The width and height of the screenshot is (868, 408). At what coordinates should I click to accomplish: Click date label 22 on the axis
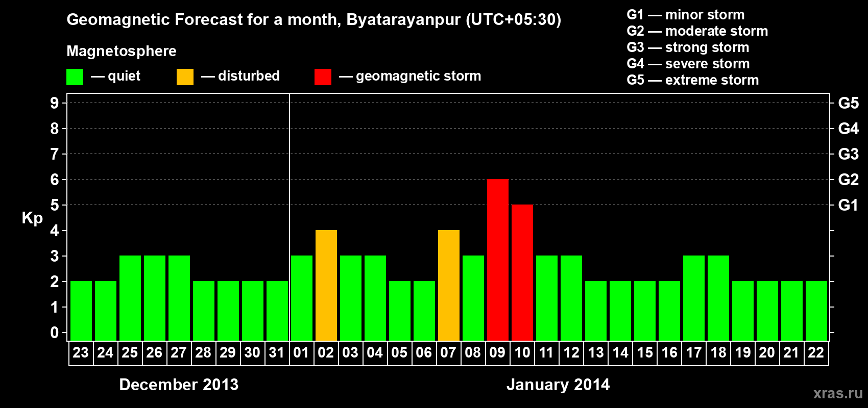[816, 353]
